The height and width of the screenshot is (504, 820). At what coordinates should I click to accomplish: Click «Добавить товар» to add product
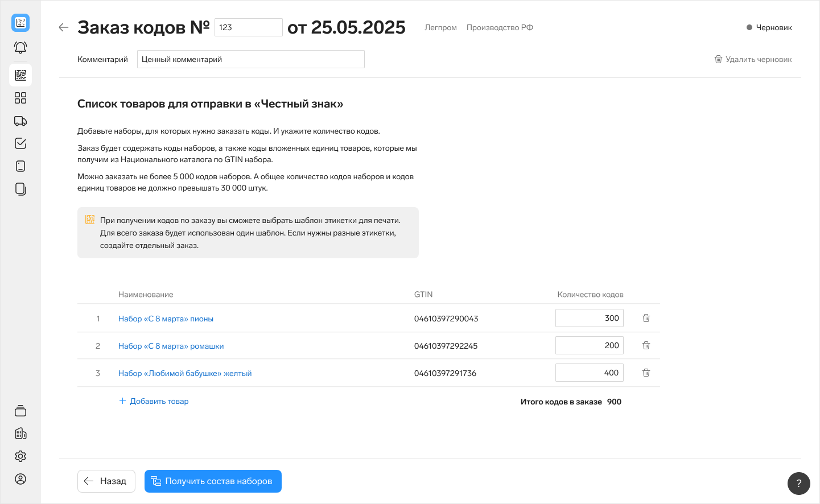(x=154, y=401)
